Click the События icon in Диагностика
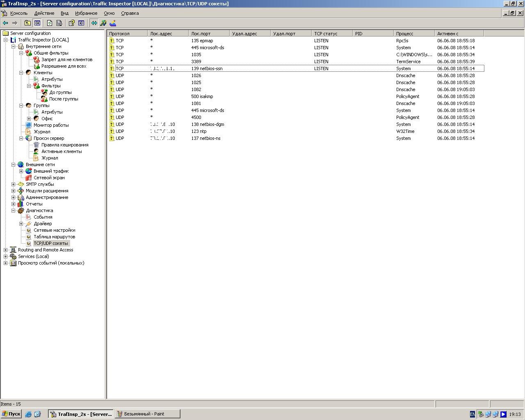Image resolution: width=525 pixels, height=420 pixels. click(29, 217)
